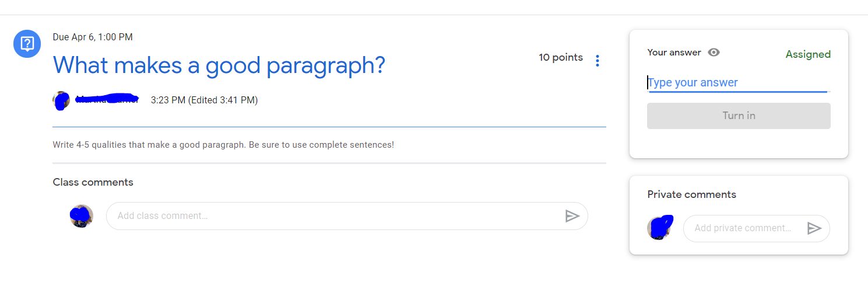Focus the Type your answer field
The image size is (868, 282).
tap(738, 83)
